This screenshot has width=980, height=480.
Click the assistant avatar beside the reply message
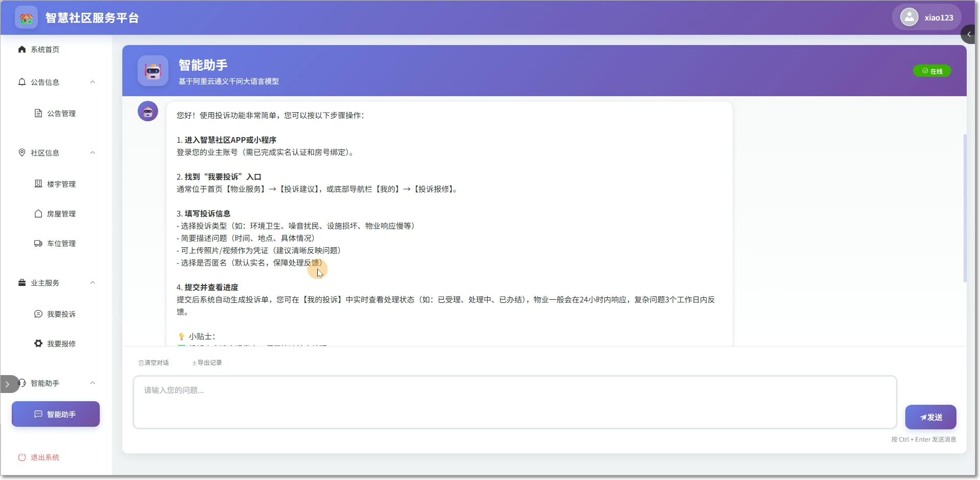pyautogui.click(x=148, y=111)
